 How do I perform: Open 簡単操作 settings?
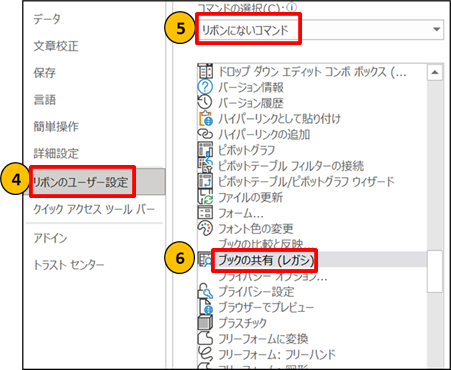tap(56, 126)
